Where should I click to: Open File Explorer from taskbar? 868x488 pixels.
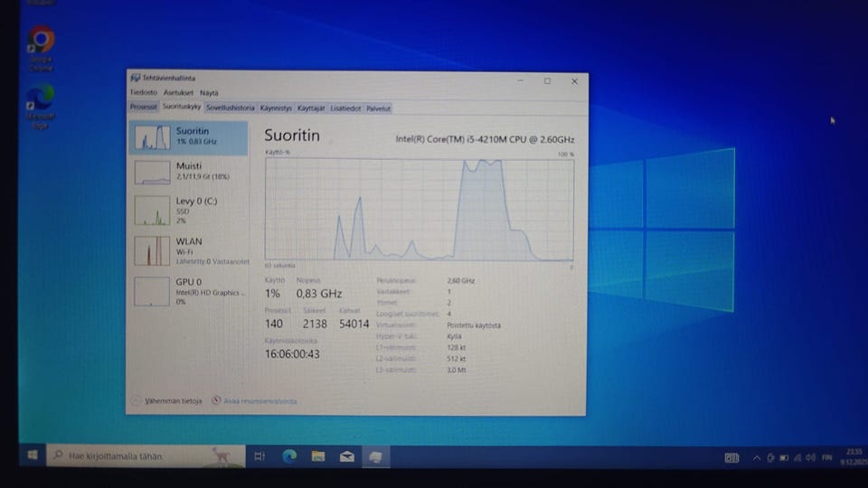(317, 456)
